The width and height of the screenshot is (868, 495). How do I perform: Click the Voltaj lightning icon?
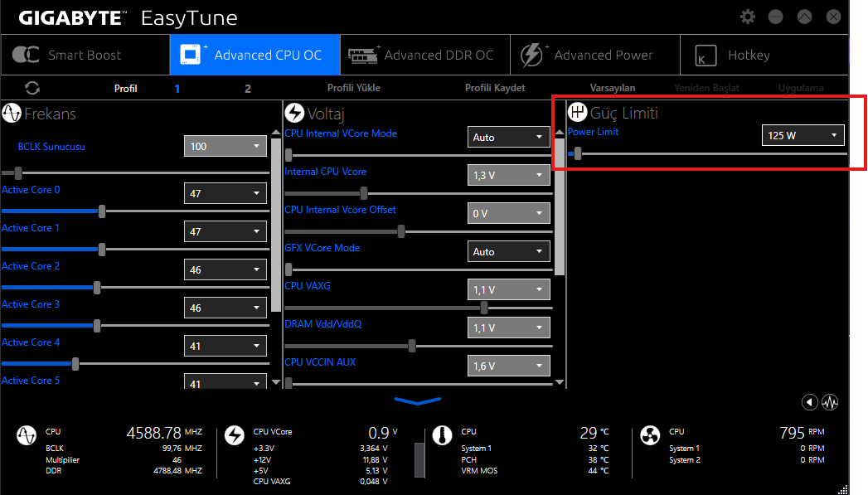pos(294,113)
